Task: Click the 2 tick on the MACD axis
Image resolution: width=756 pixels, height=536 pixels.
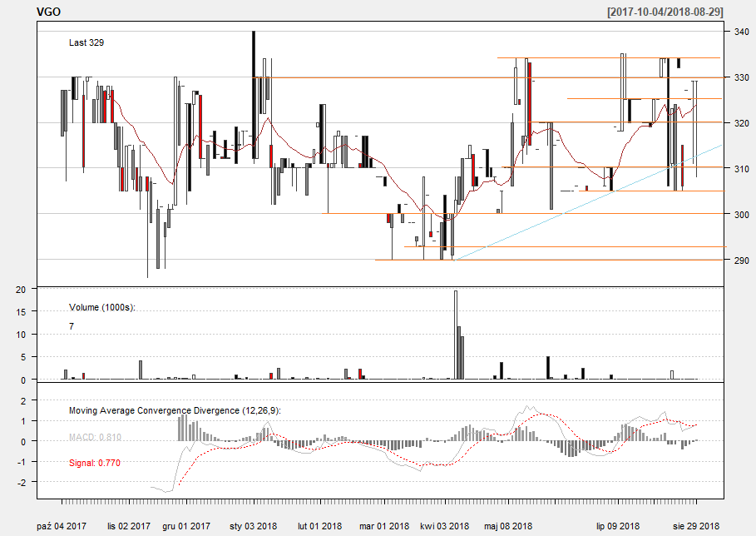Action: [22, 400]
